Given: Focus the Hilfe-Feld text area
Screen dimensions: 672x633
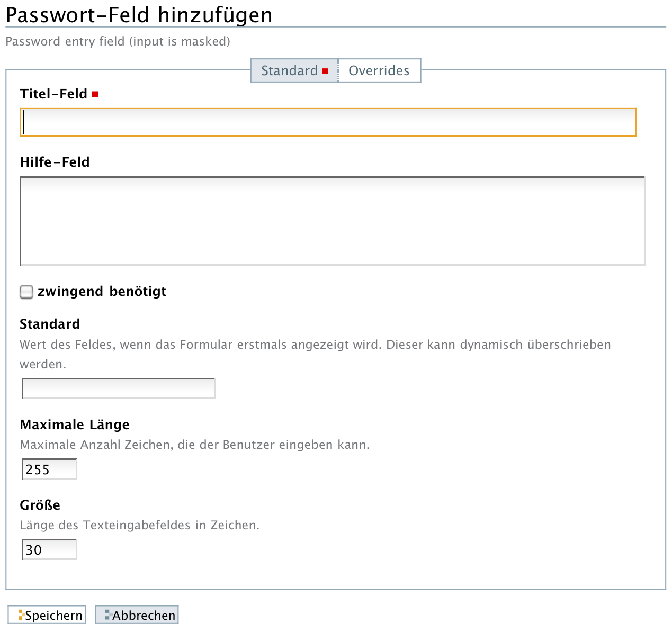Looking at the screenshot, I should (332, 221).
